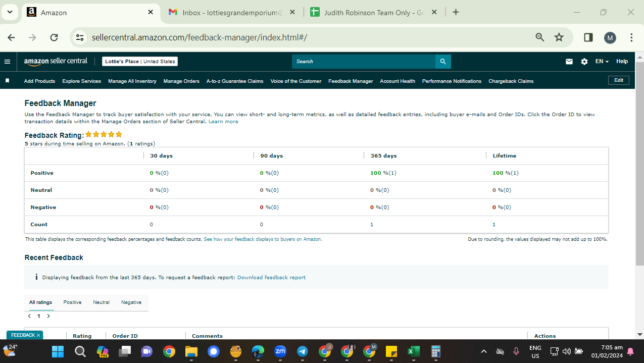Screen dimensions: 644x363
Task: Open the Seller Central hamburger menu
Action: tap(7, 62)
